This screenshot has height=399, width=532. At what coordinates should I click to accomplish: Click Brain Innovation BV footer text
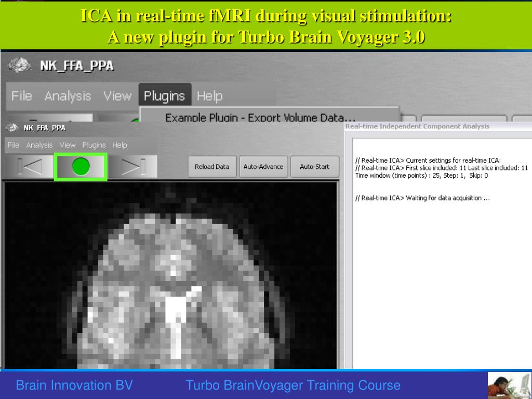[x=74, y=385]
